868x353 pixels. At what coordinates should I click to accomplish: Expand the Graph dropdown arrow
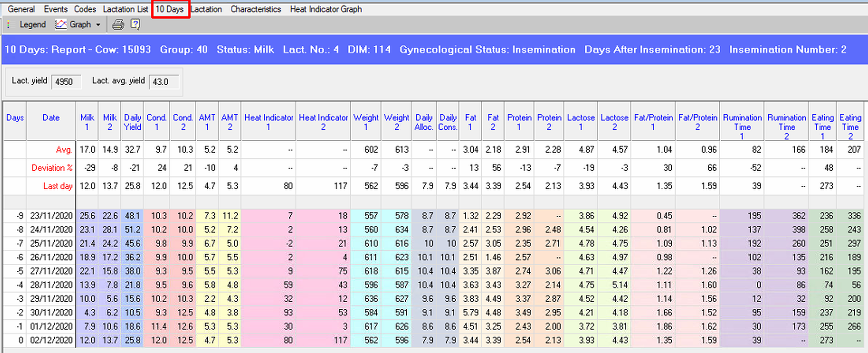point(98,25)
